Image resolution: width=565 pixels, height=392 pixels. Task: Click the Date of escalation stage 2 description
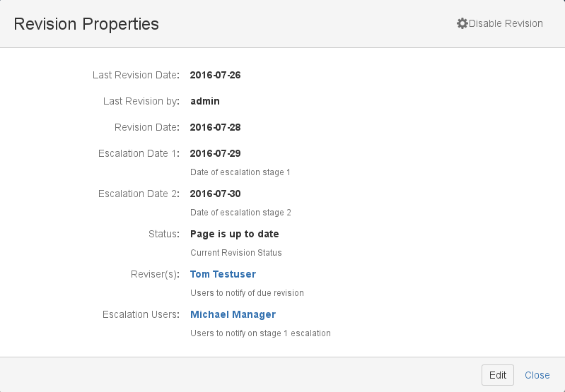(x=240, y=213)
